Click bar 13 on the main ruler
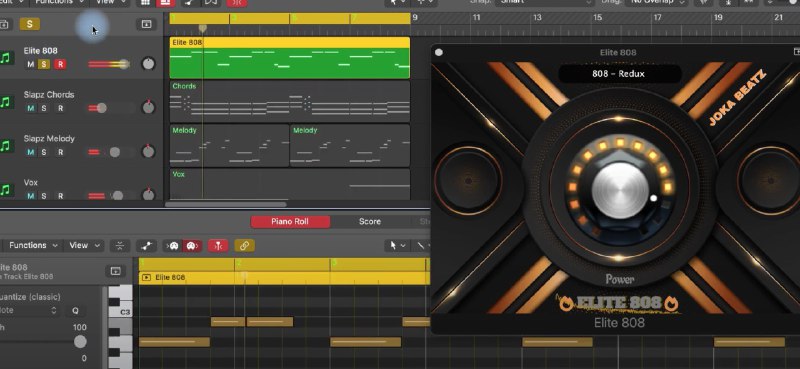The height and width of the screenshot is (369, 800). coord(537,18)
